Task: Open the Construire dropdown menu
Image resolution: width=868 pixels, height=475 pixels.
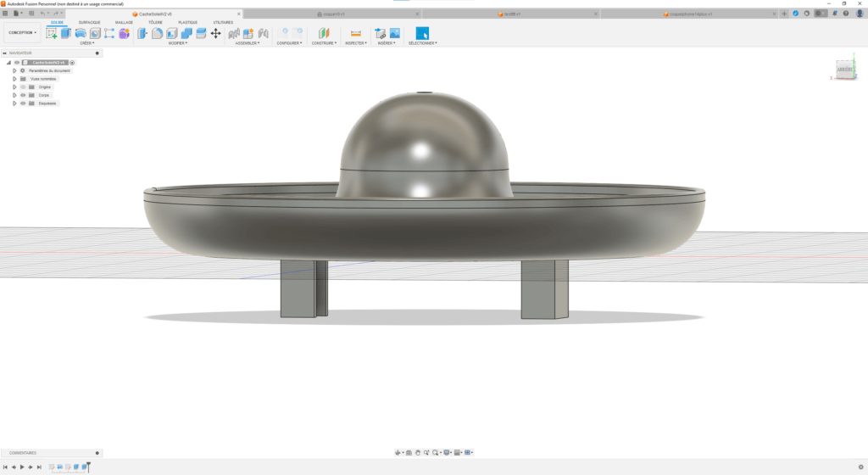Action: [x=324, y=43]
